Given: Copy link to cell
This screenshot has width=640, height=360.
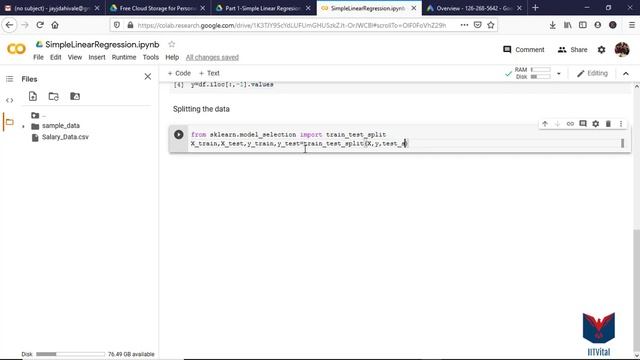Looking at the screenshot, I should coord(570,124).
